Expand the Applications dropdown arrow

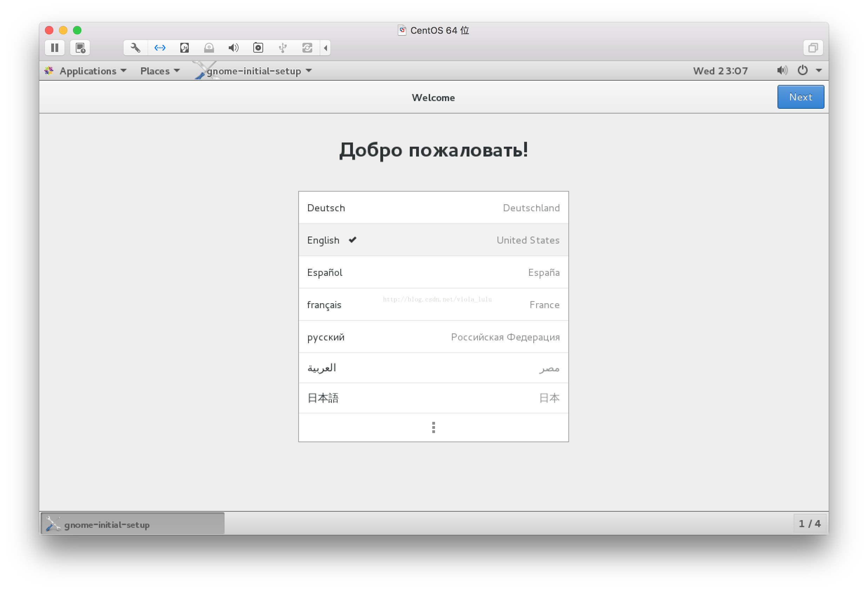[123, 70]
